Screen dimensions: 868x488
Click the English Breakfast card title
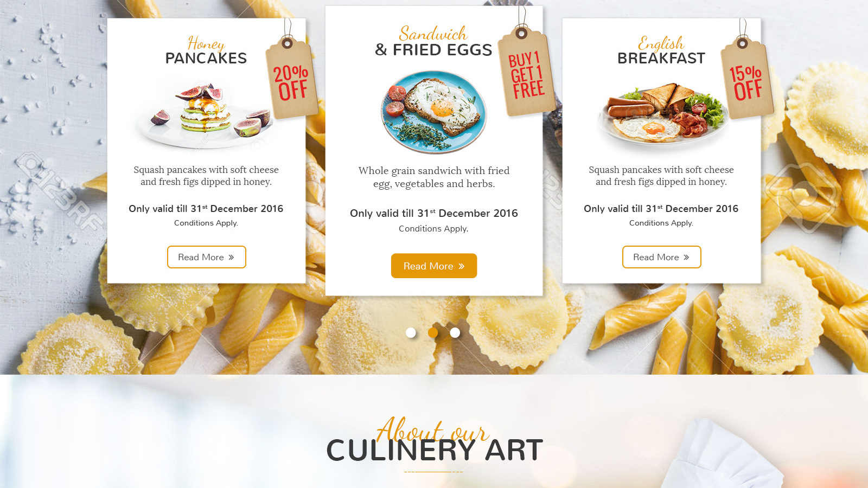661,51
